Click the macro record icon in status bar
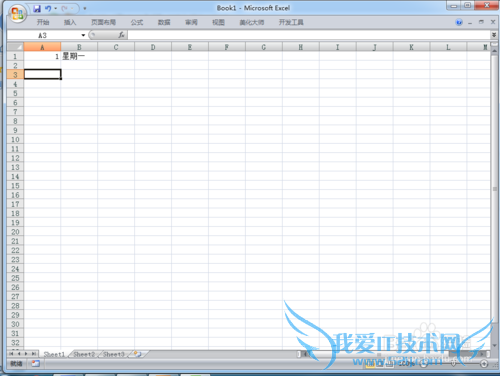The height and width of the screenshot is (376, 500). 35,364
